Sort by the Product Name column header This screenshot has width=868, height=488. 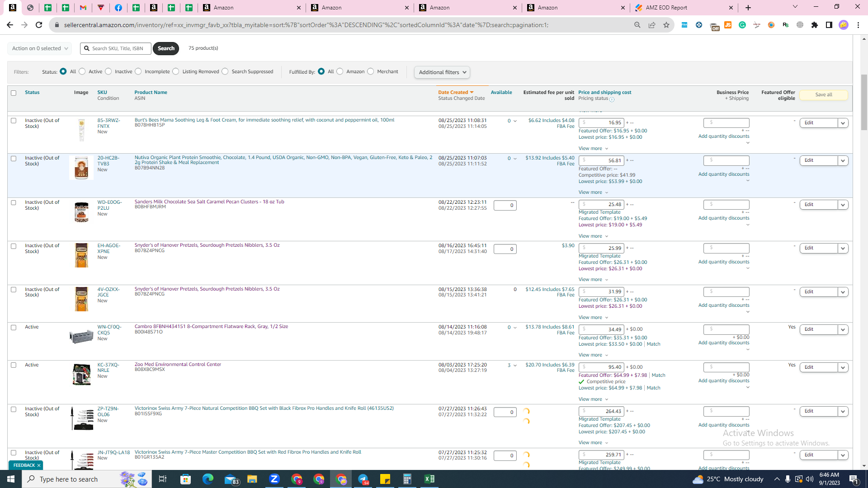click(x=151, y=92)
